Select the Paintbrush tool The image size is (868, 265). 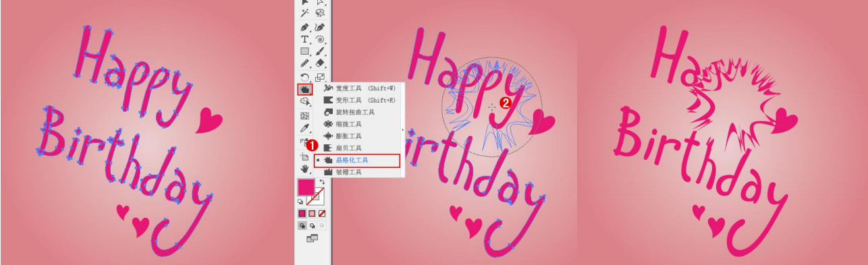(x=320, y=51)
